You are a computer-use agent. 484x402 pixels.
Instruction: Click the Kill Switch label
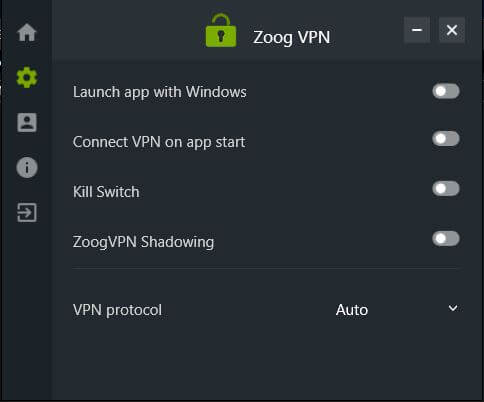click(x=106, y=192)
